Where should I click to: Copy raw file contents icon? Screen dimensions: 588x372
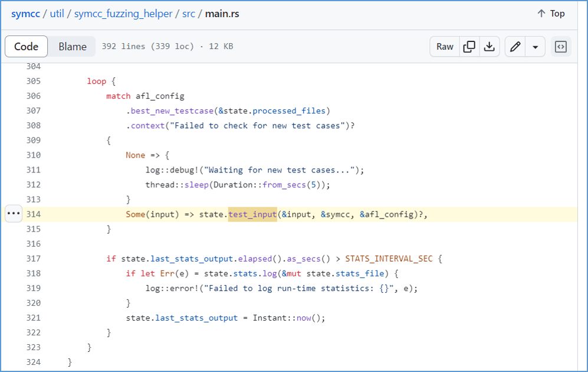(x=469, y=47)
